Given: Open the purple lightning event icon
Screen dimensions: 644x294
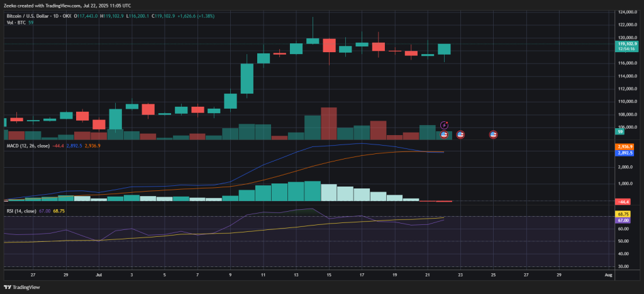Looking at the screenshot, I should tap(444, 126).
